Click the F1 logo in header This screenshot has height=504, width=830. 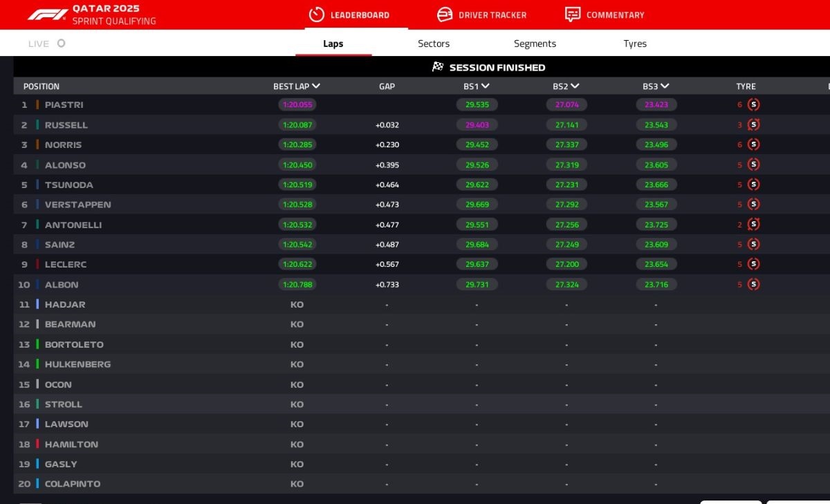tap(47, 15)
